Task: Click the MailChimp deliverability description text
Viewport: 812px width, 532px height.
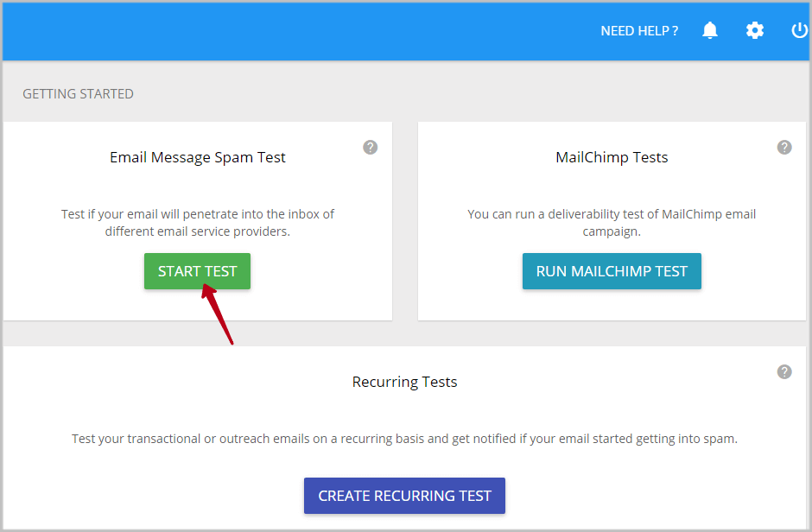Action: point(612,223)
